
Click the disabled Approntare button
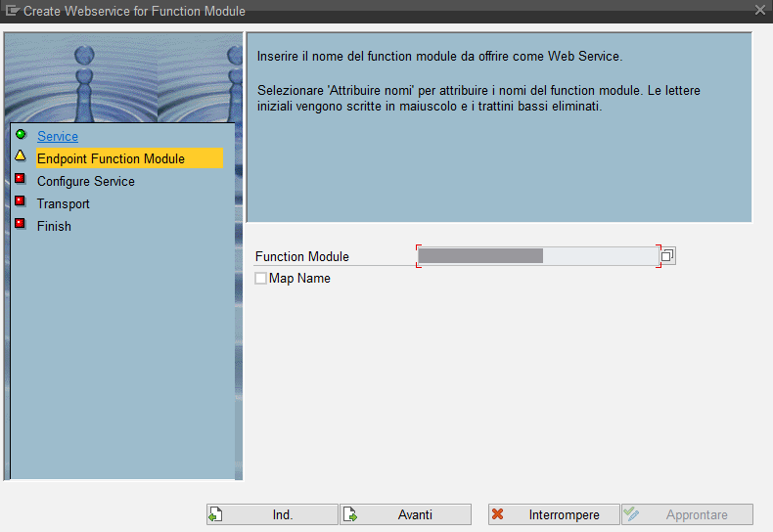pyautogui.click(x=687, y=514)
